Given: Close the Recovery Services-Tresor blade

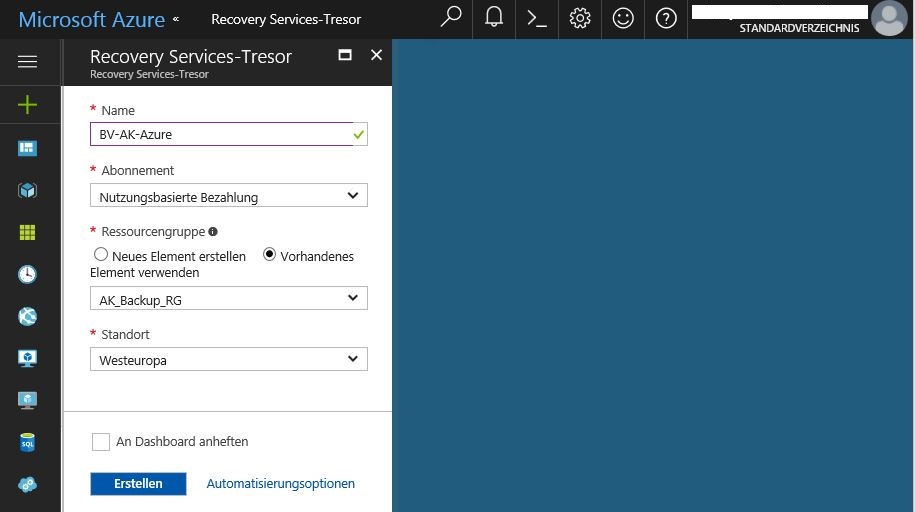Looking at the screenshot, I should click(376, 55).
